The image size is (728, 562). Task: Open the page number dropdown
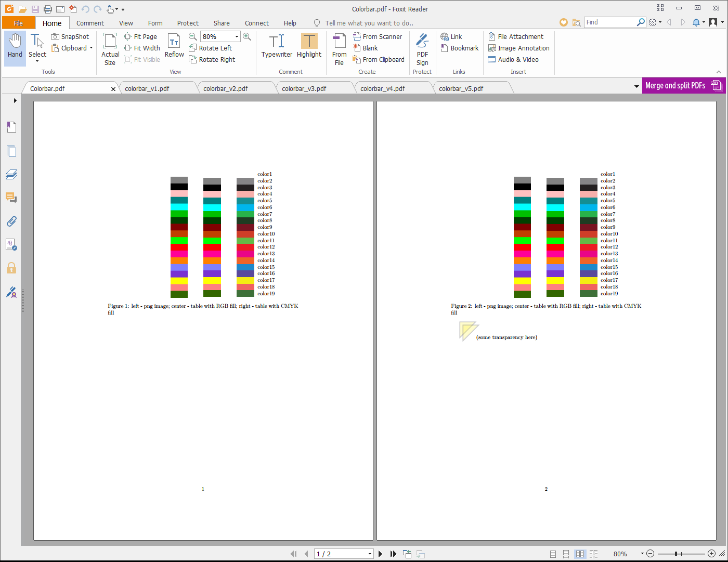(x=370, y=554)
